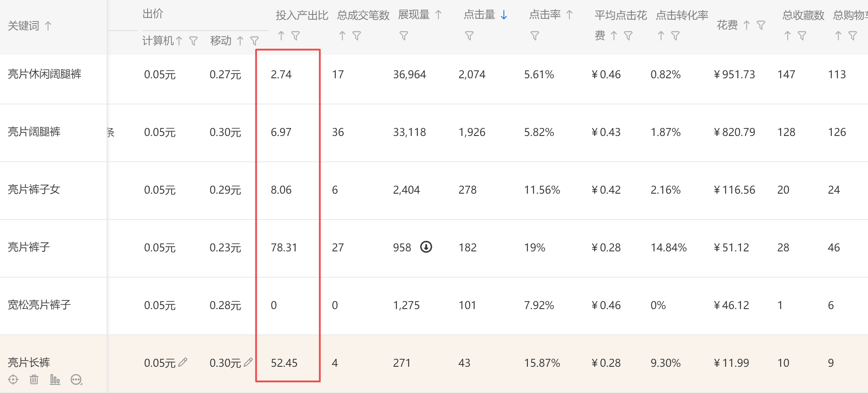
Task: Open filter for 移动 bid column
Action: [x=255, y=41]
